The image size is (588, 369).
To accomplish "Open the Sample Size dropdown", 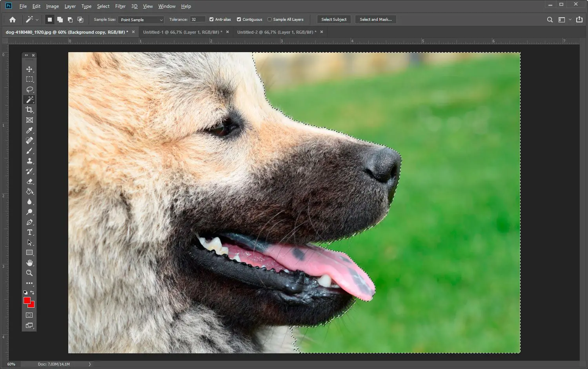I will (x=141, y=20).
